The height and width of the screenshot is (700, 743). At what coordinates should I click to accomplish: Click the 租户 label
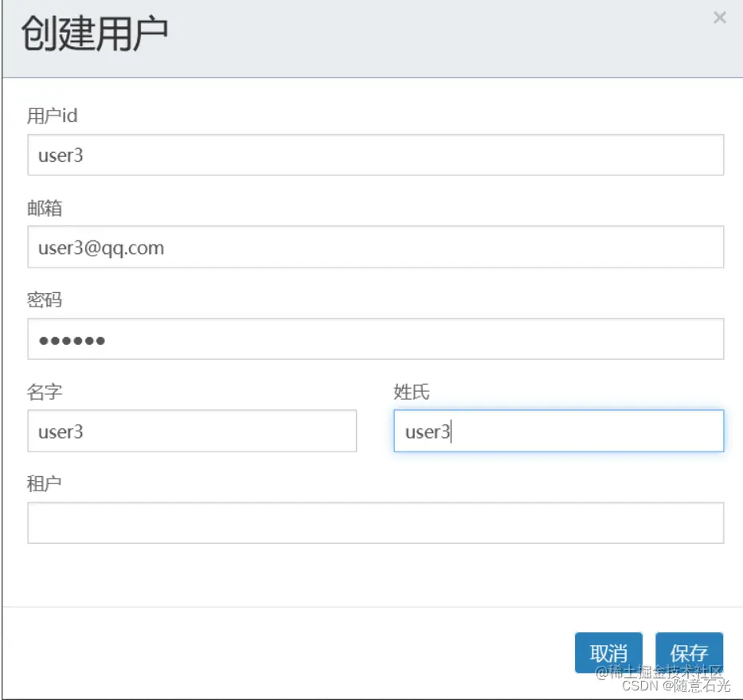(45, 484)
